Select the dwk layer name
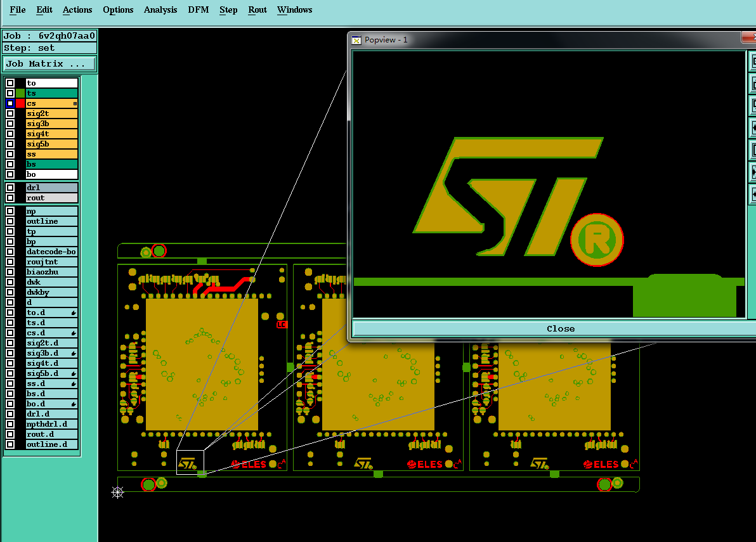 coord(51,282)
